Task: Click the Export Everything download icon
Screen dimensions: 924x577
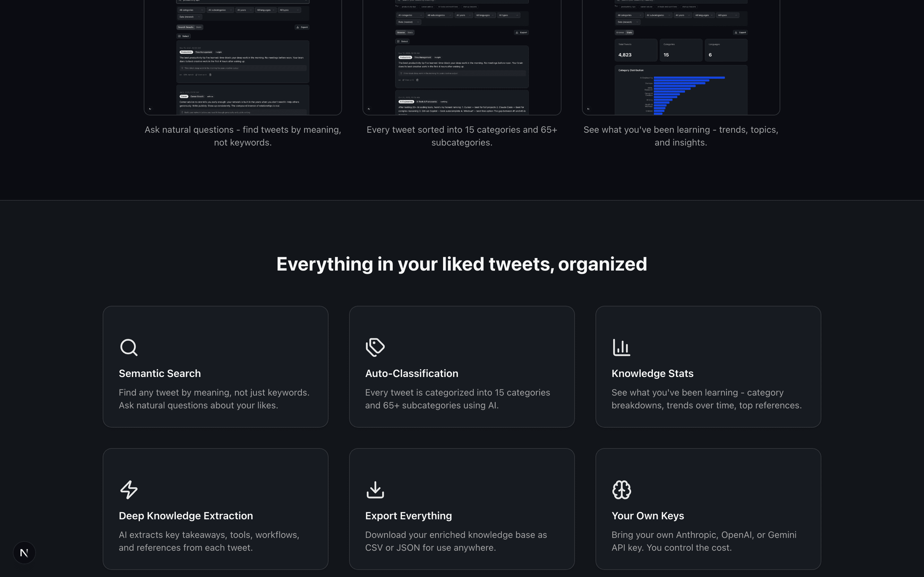Action: (x=375, y=490)
